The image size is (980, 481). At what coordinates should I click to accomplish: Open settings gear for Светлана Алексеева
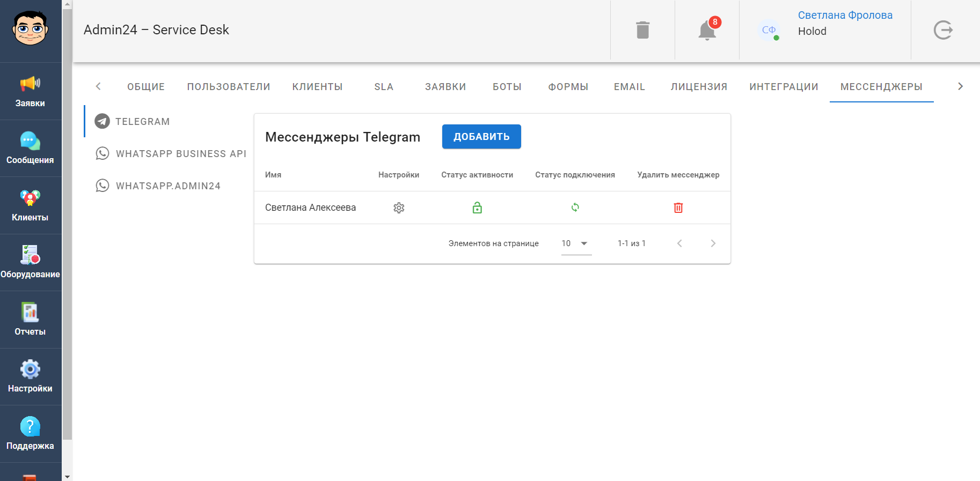pyautogui.click(x=399, y=208)
